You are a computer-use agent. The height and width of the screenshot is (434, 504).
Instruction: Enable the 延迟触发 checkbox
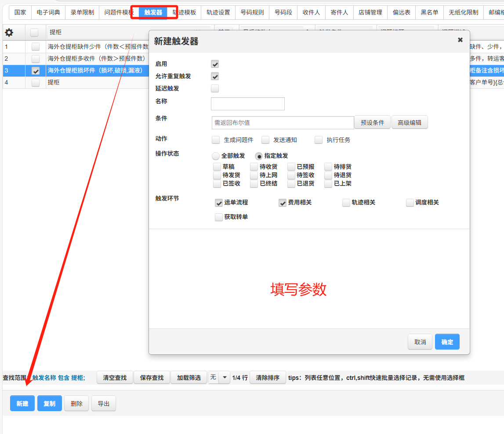click(215, 89)
